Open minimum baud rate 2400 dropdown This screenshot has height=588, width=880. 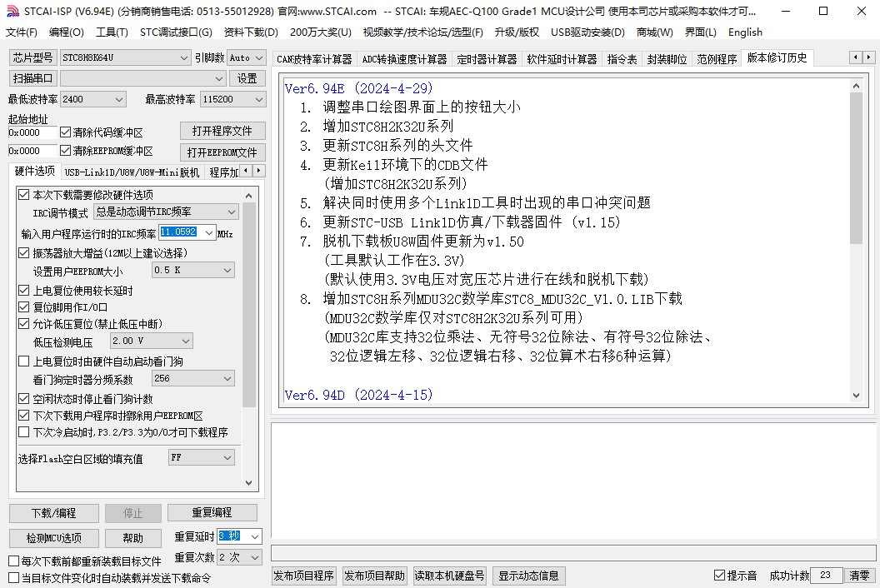(x=93, y=99)
